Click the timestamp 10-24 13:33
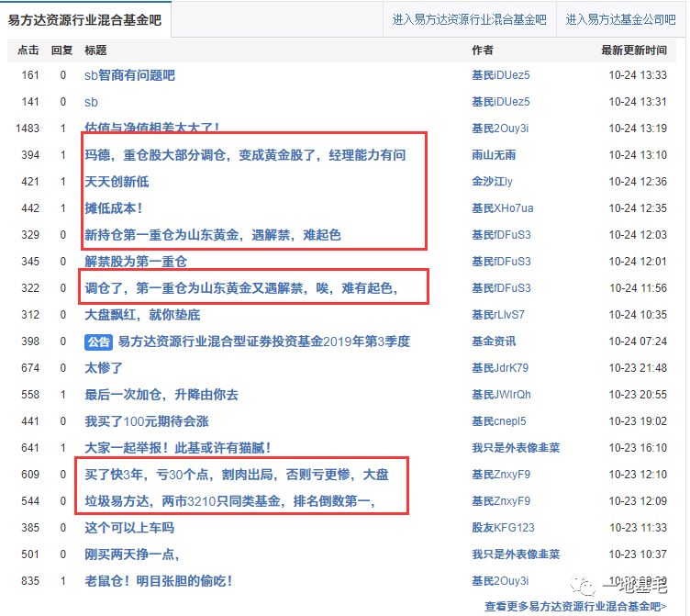Image resolution: width=690 pixels, height=616 pixels. (638, 75)
